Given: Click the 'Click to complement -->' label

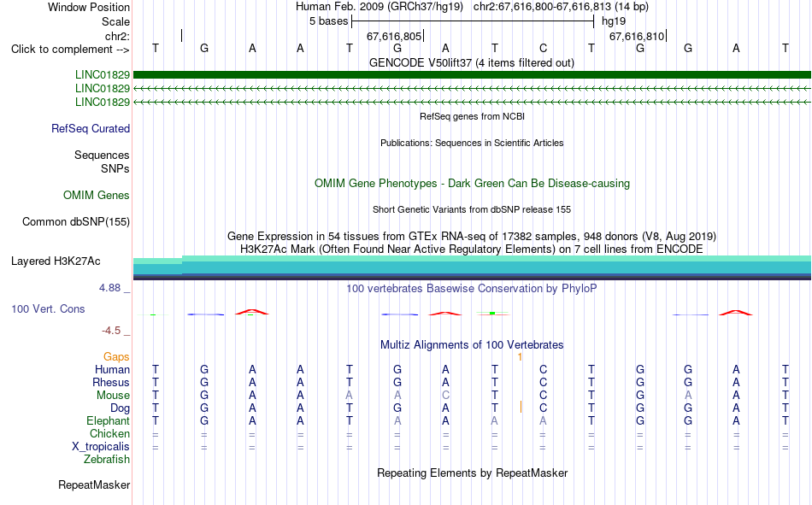Looking at the screenshot, I should [70, 50].
